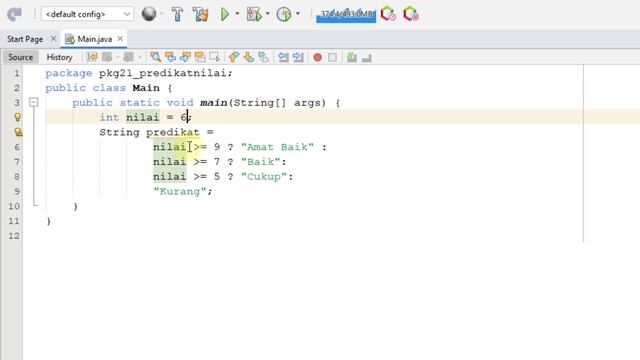Expand the Profile Project dropdown arrow
Screen dimensions: 640x360
pos(298,14)
